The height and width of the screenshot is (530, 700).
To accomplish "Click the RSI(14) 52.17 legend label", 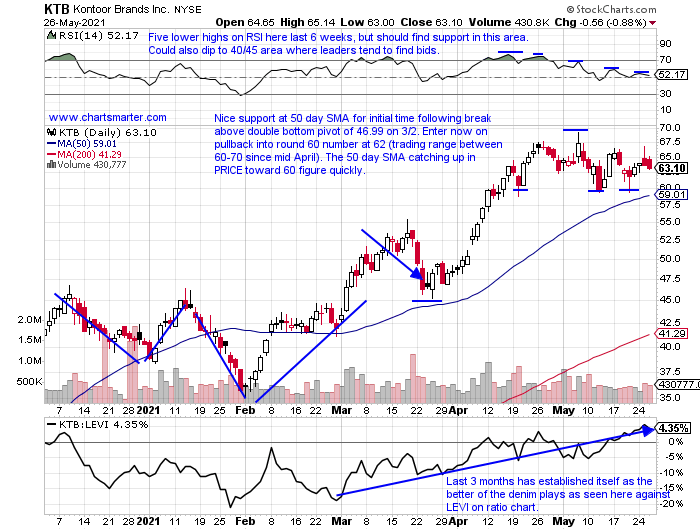I will coord(98,35).
